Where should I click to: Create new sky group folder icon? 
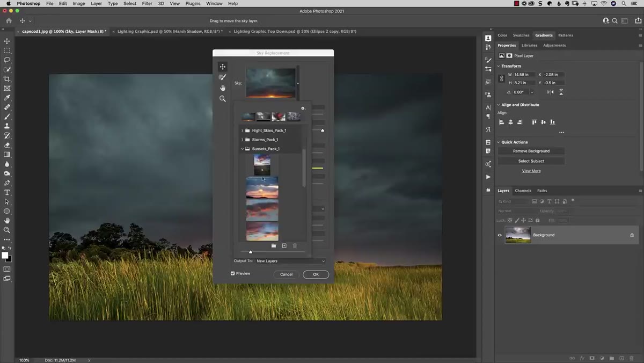[x=274, y=245]
